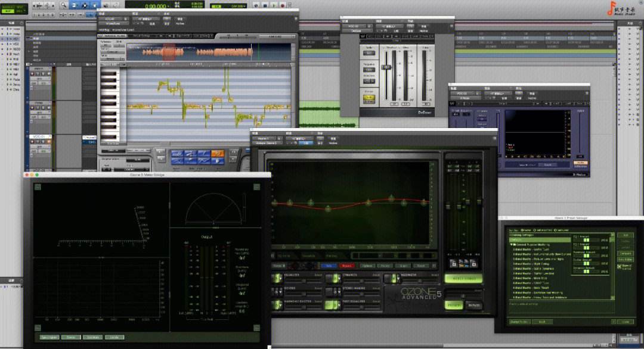Viewport: 644px width, 349px height.
Task: Select the hand tool in Waves Tune bottom row
Action: click(x=218, y=161)
